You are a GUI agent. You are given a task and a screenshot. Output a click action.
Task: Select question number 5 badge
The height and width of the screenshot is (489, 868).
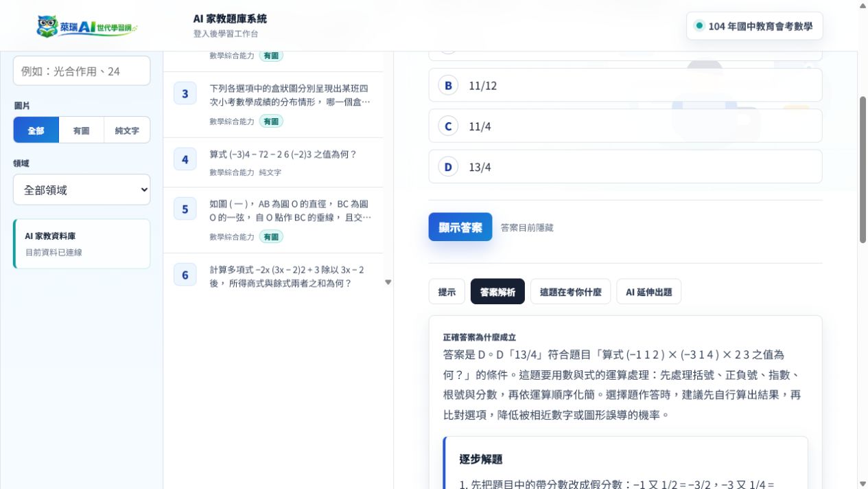pos(185,209)
